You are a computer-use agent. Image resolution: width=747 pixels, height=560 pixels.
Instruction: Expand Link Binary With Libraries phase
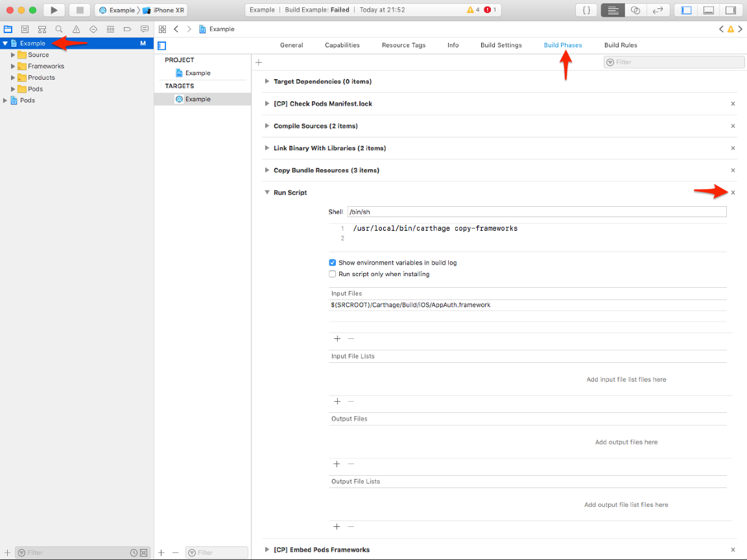point(267,148)
